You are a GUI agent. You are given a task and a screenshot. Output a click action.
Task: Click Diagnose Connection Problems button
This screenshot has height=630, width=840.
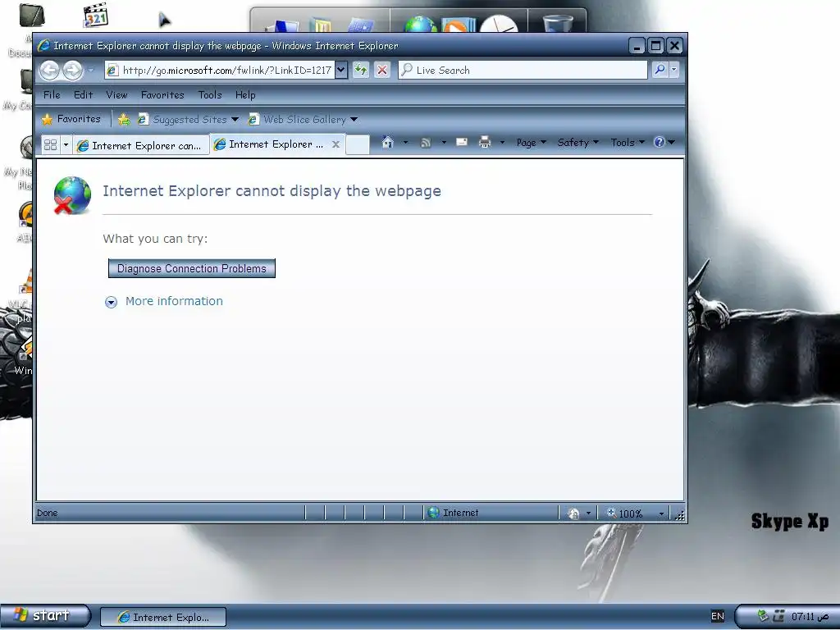pos(192,268)
